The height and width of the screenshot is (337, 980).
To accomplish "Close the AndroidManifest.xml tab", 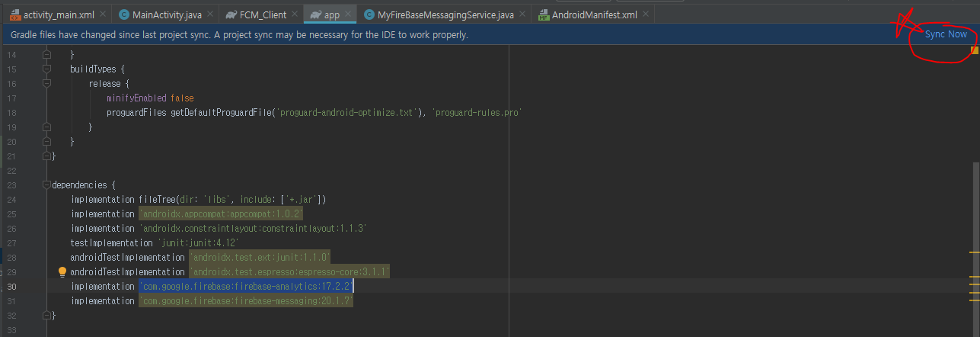I will click(x=646, y=15).
